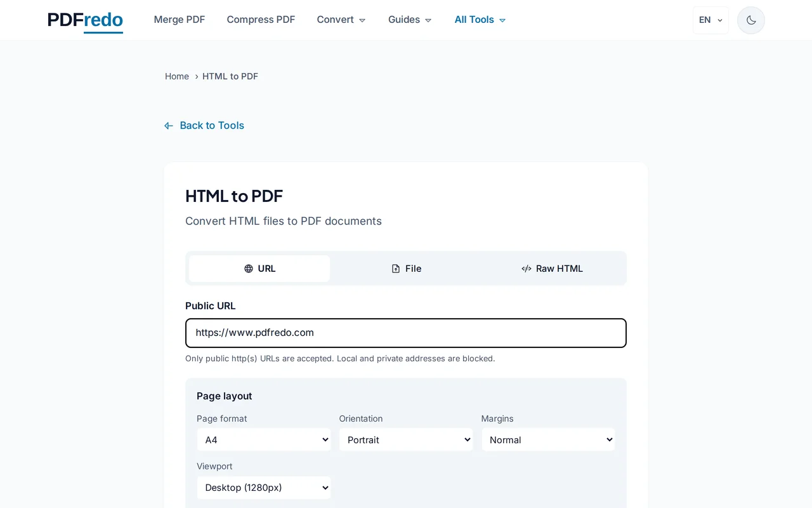The height and width of the screenshot is (508, 812).
Task: Open the Viewport dropdown
Action: click(263, 488)
